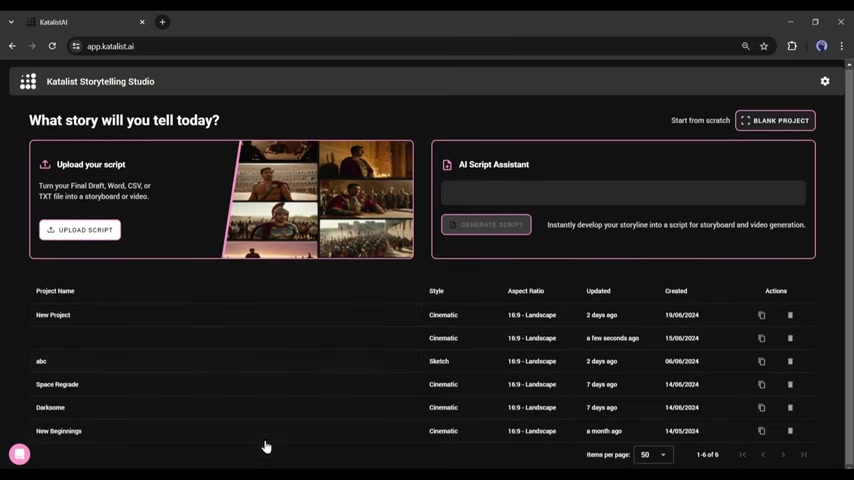Image resolution: width=854 pixels, height=480 pixels.
Task: Open new browser tab
Action: click(x=162, y=22)
